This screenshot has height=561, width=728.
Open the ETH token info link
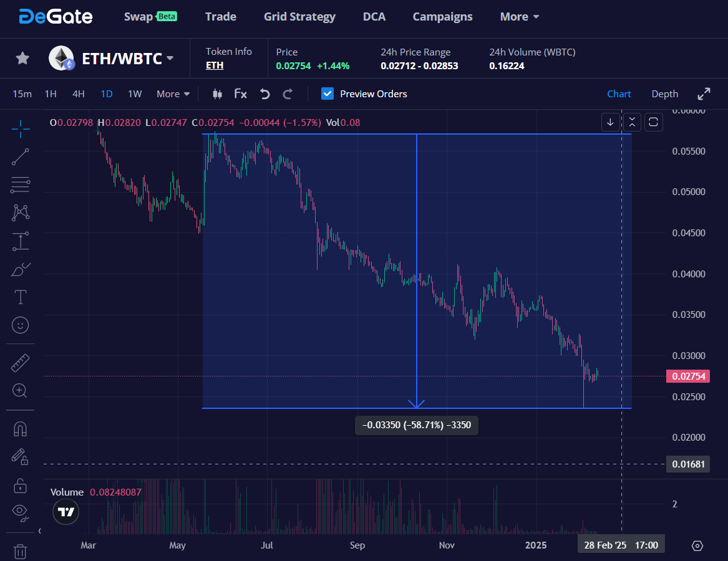tap(214, 65)
